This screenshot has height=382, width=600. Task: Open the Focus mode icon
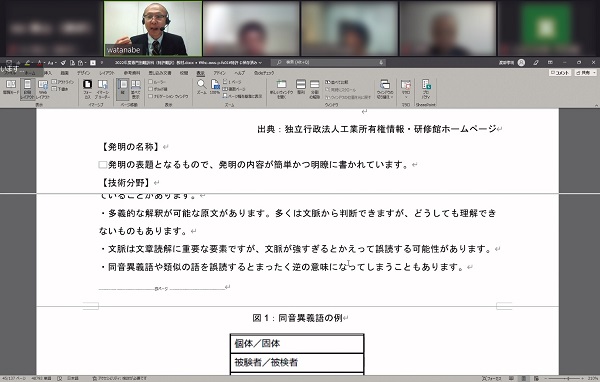coord(88,89)
